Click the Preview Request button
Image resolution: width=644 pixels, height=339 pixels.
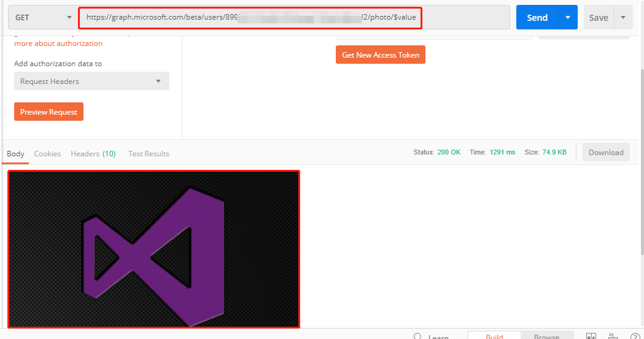pyautogui.click(x=49, y=112)
